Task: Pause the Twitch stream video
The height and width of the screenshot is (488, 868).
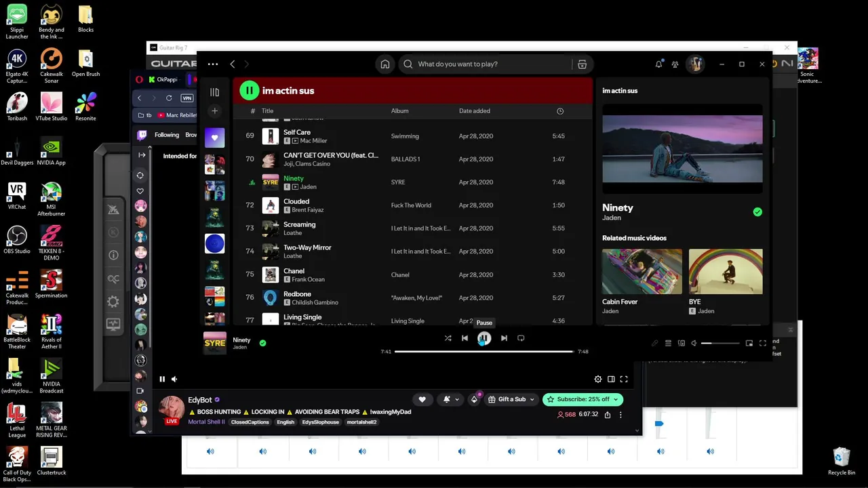Action: click(x=162, y=380)
